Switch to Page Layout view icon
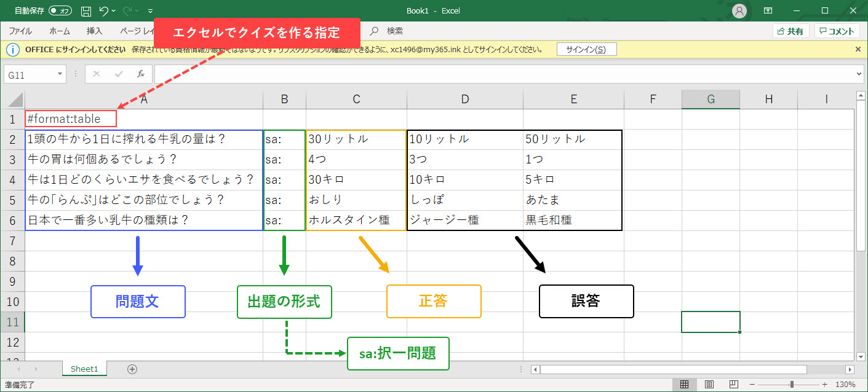This screenshot has width=868, height=392. (708, 385)
